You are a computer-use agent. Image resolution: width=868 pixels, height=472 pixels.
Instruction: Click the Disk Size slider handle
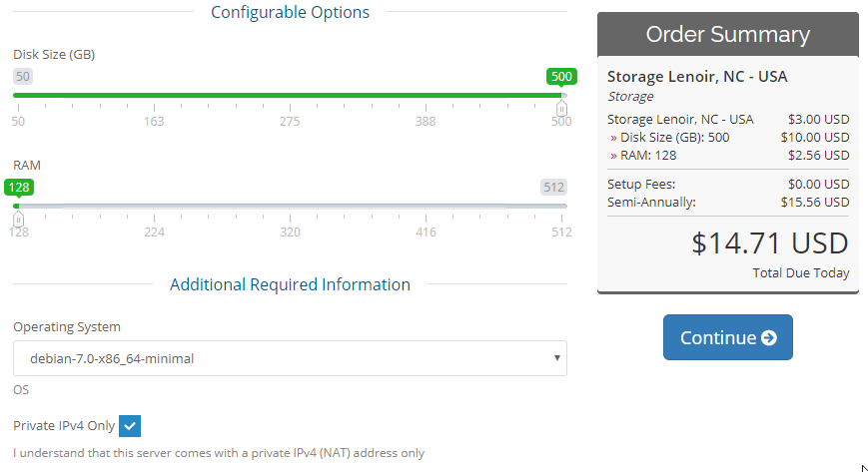(x=561, y=107)
